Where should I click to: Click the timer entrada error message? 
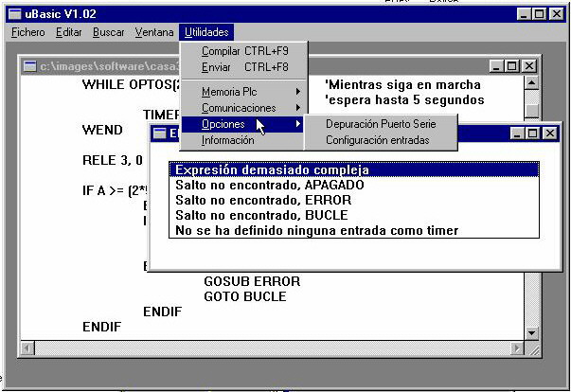(316, 230)
